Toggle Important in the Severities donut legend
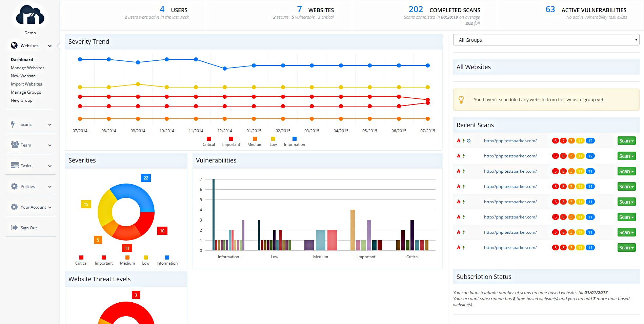The image size is (644, 324). (104, 260)
